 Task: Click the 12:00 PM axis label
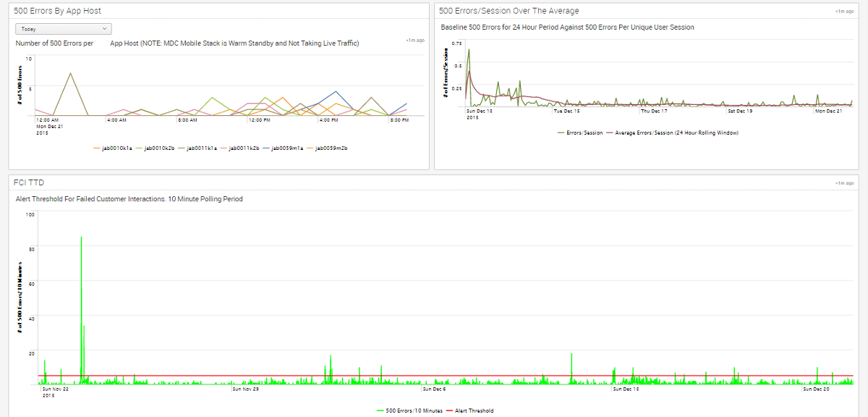258,120
